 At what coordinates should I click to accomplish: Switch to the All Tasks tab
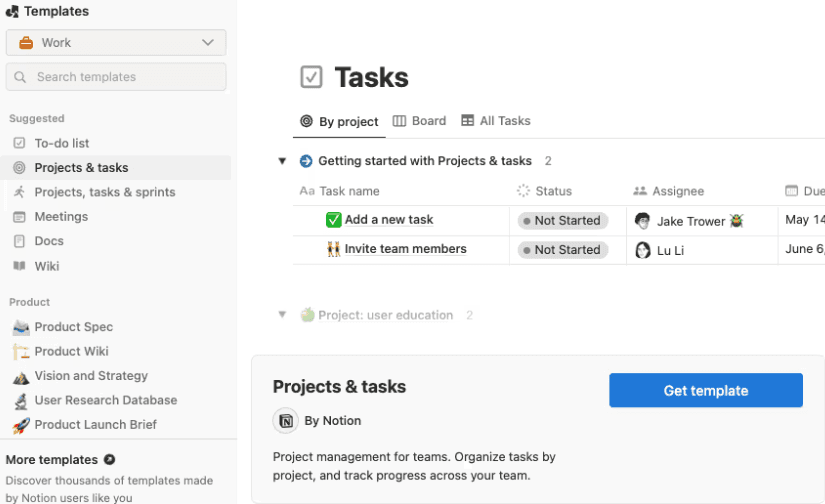click(x=496, y=121)
